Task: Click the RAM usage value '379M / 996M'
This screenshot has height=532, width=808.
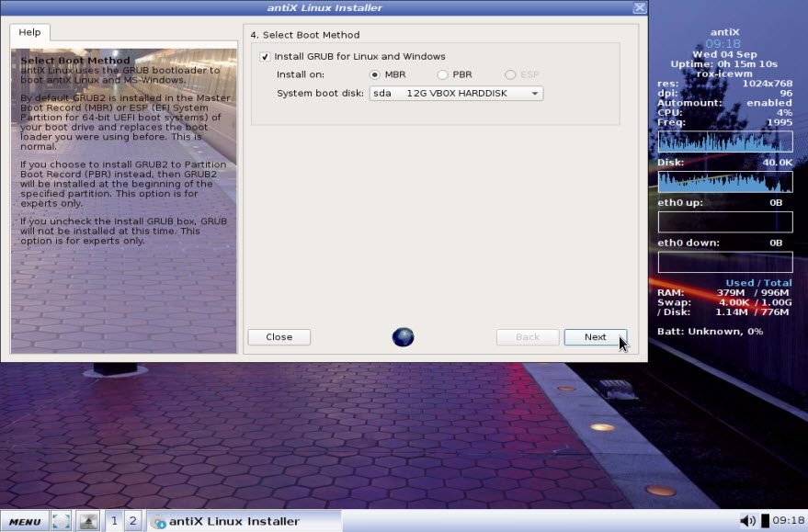Action: point(753,292)
